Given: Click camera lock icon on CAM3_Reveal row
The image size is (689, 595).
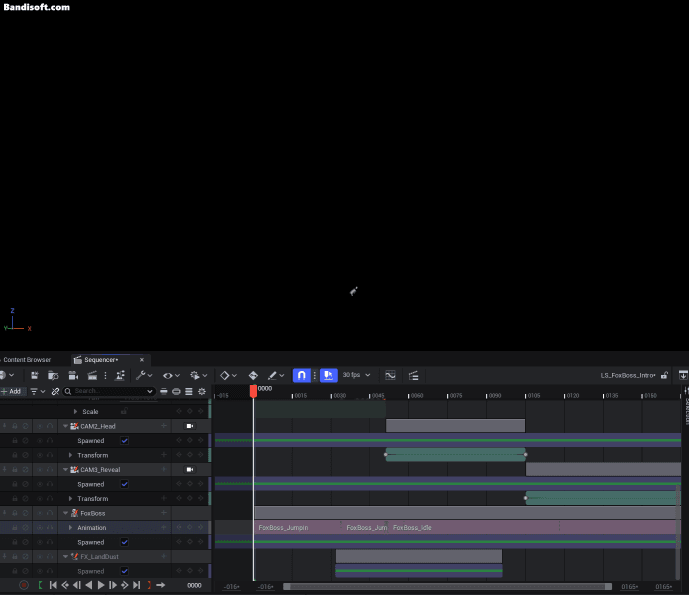Looking at the screenshot, I should (190, 469).
